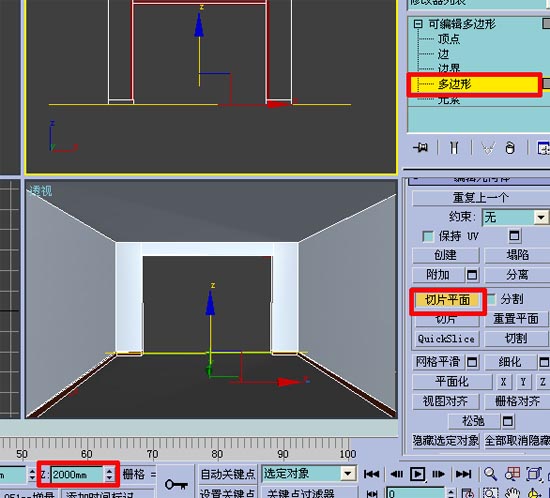Enable the 分割 checkbox
The height and width of the screenshot is (498, 550).
[x=491, y=299]
